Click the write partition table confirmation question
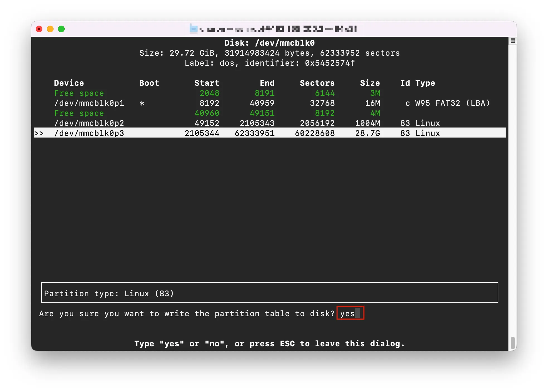This screenshot has height=392, width=548. [187, 313]
